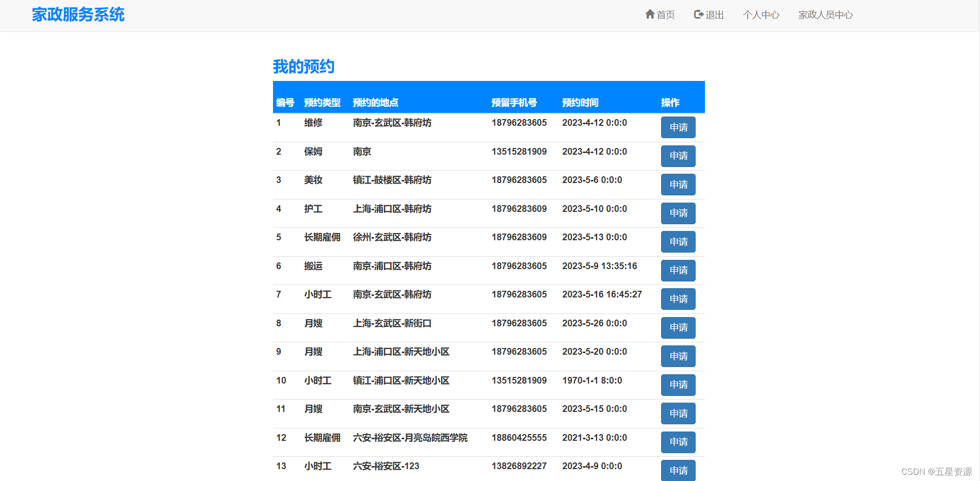Screen dimensions: 980x481
Task: Click the logout icon beside 退出
Action: pos(699,14)
